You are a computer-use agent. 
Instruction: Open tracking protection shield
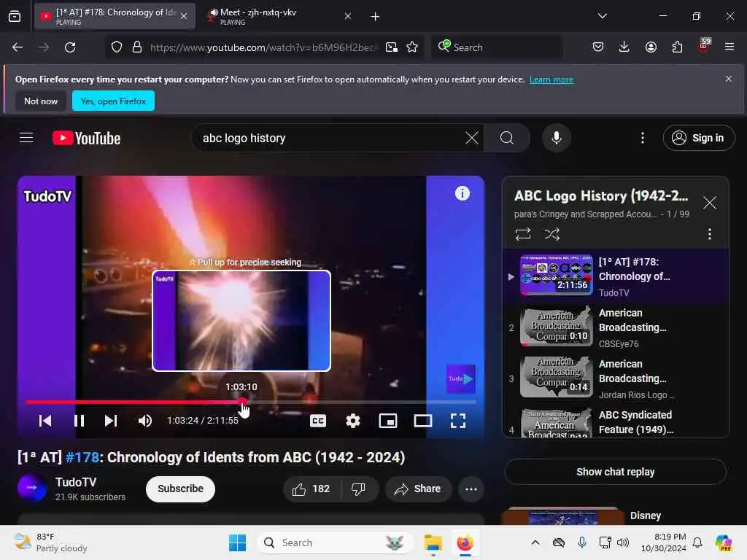click(117, 47)
